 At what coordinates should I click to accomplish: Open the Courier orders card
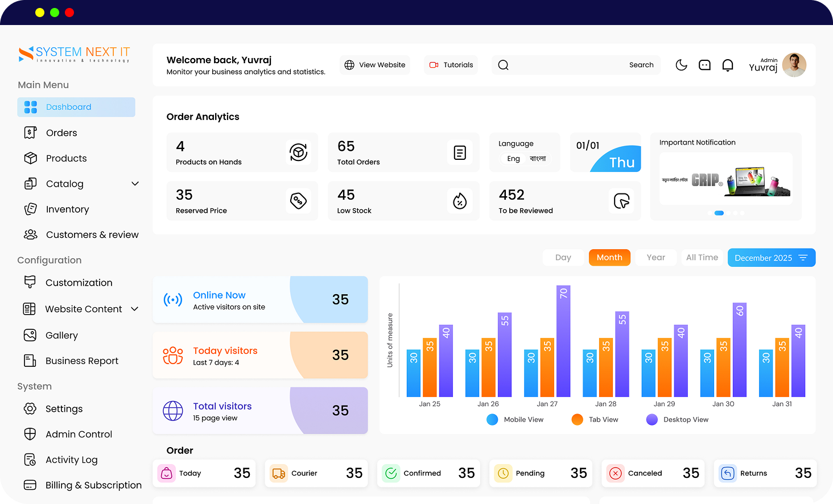tap(316, 473)
